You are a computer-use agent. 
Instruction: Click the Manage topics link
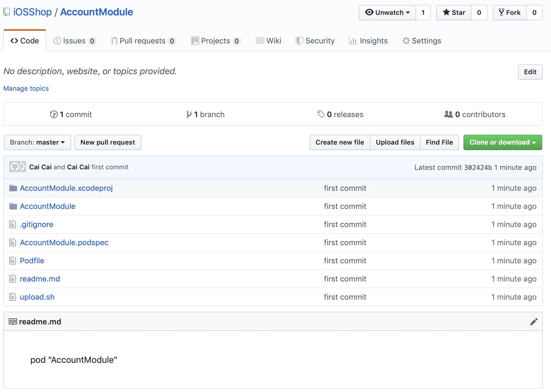26,89
